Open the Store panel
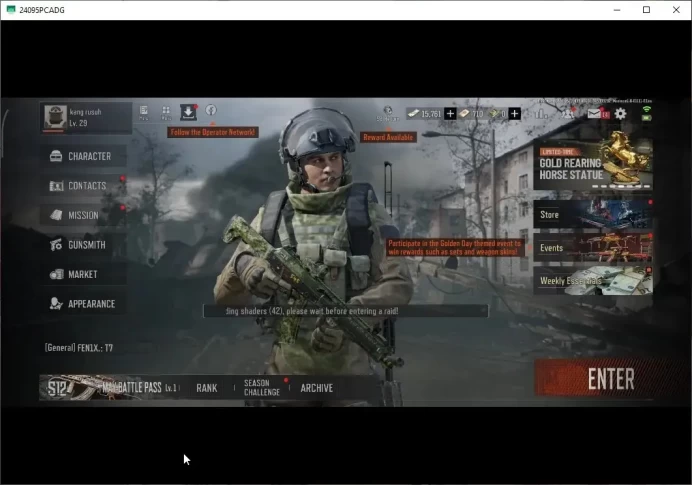Screen dimensions: 692x485 point(593,214)
